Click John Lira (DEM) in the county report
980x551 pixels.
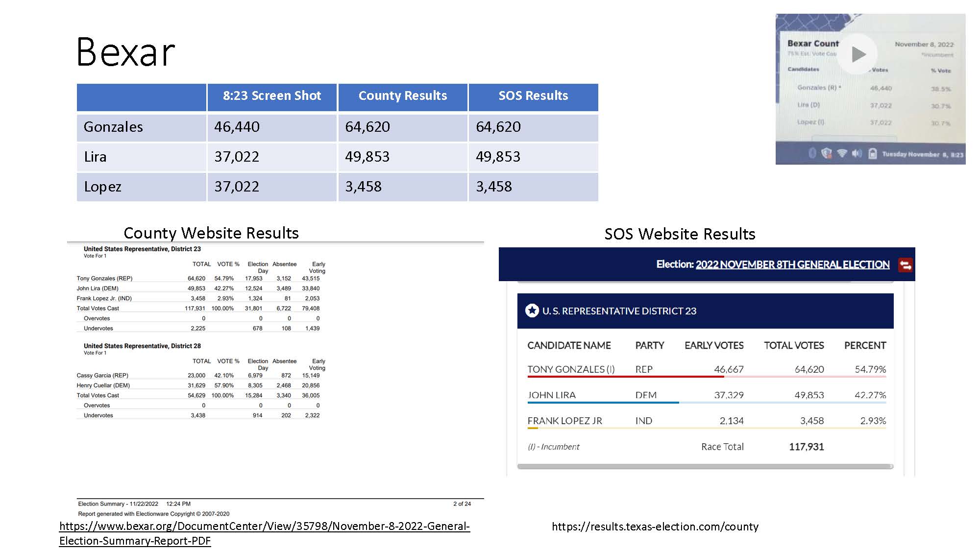98,288
